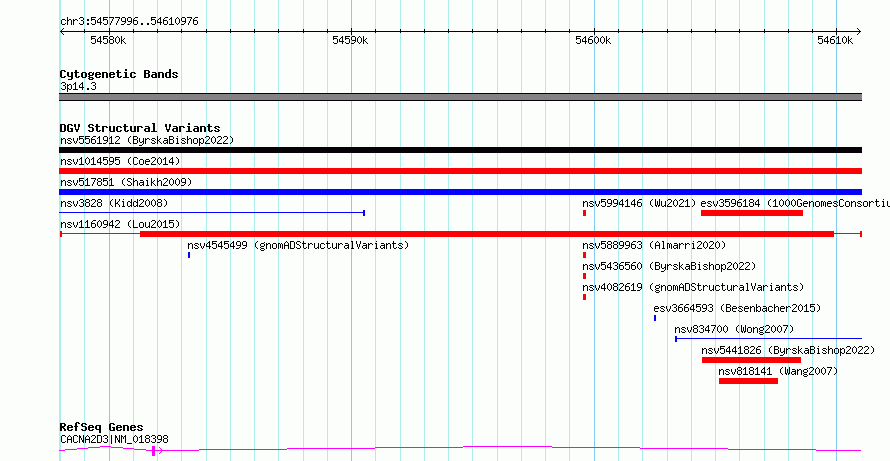Click the 54580k ruler tick label
This screenshot has height=461, width=890.
(108, 40)
